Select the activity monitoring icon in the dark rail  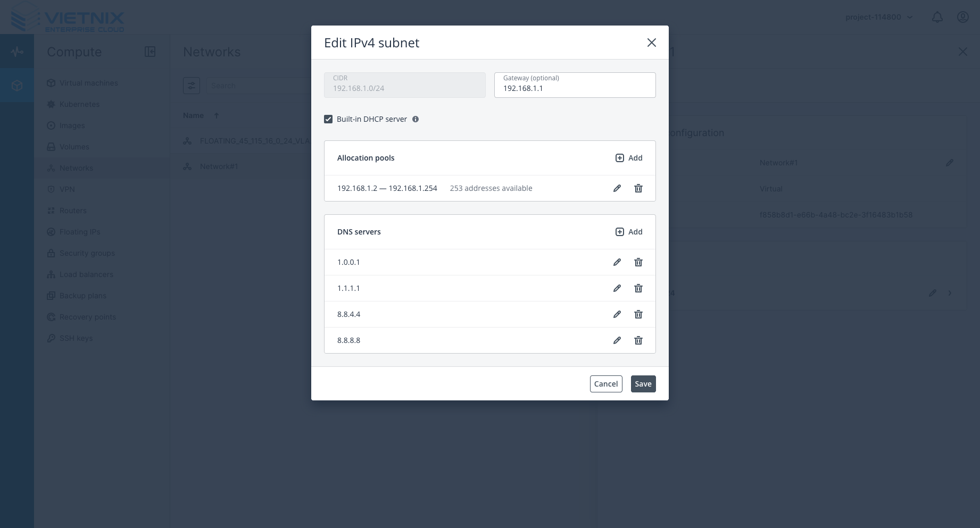coord(17,52)
